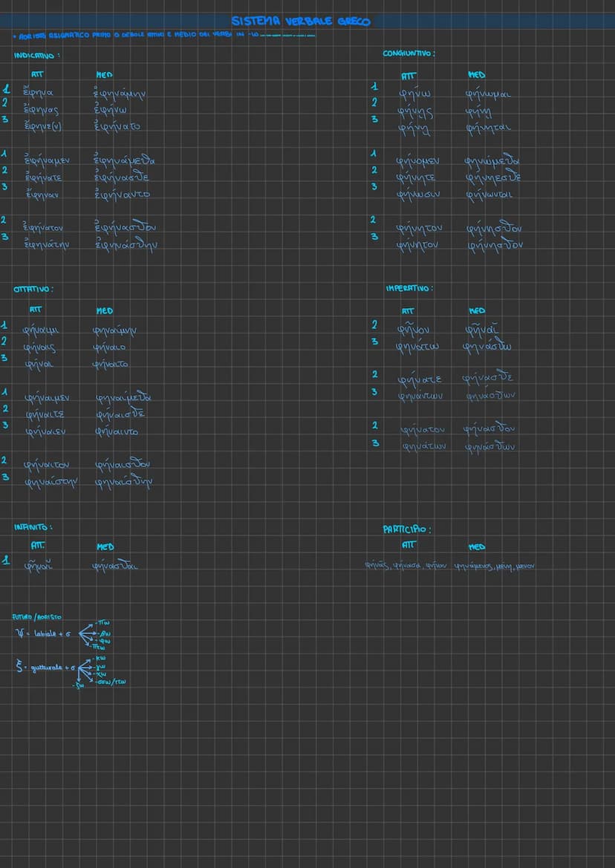The width and height of the screenshot is (615, 868).
Task: Click the handwritten word φήναιτο
Action: pos(111,365)
